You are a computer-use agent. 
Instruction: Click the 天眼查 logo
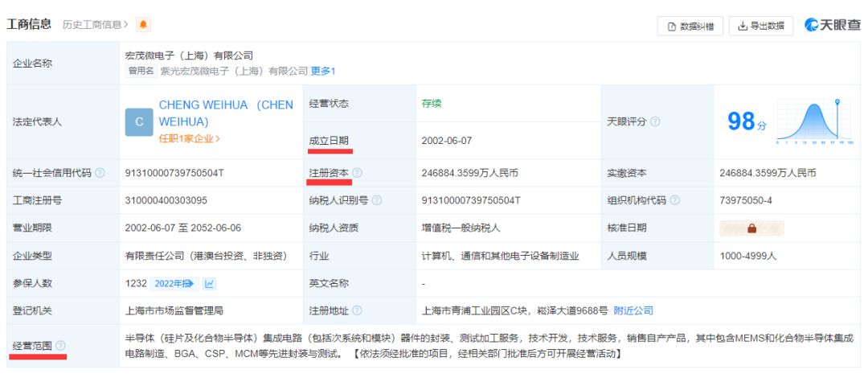(833, 25)
